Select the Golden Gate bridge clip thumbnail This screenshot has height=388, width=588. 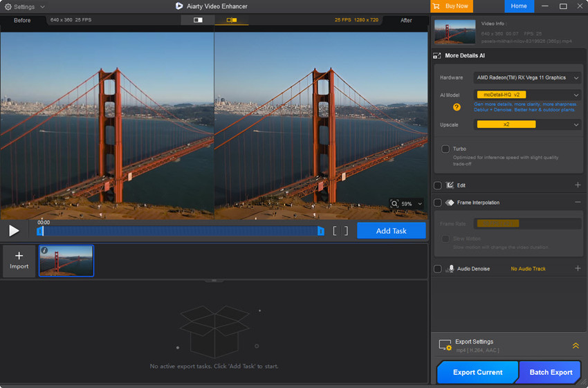66,261
